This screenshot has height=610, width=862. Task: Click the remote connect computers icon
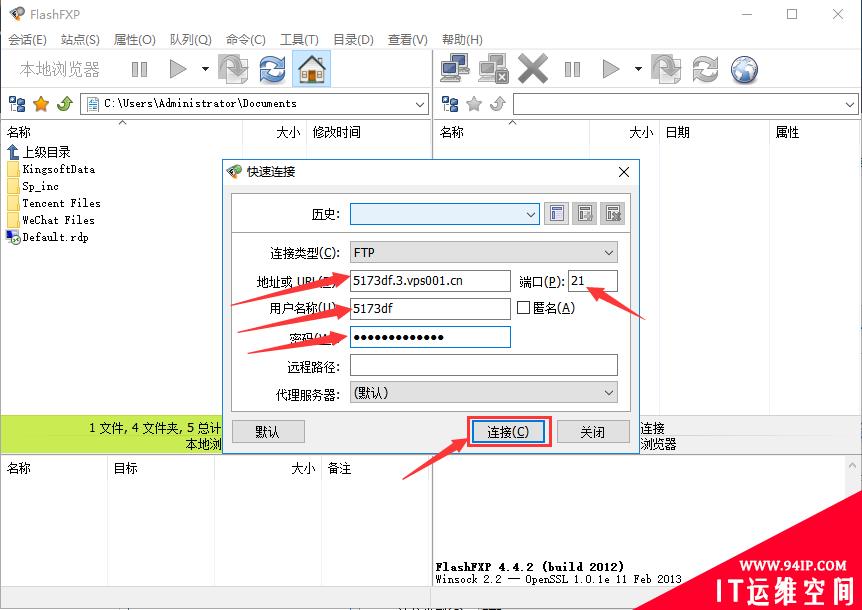pos(455,69)
